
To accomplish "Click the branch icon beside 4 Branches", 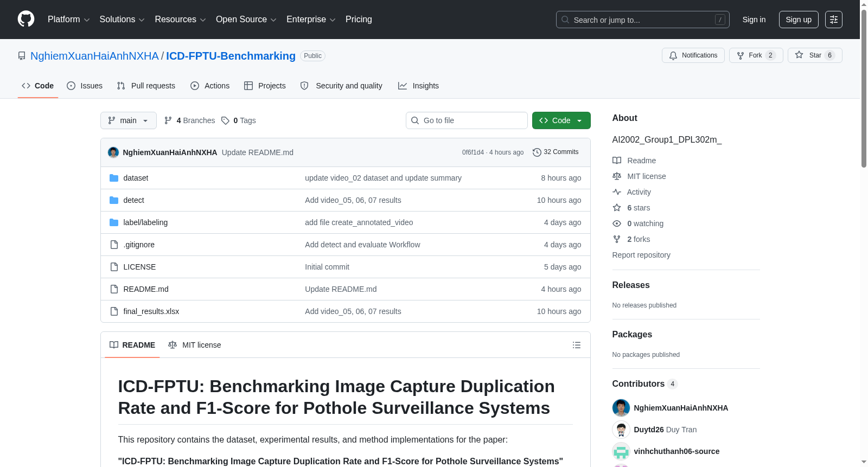I will coord(168,120).
